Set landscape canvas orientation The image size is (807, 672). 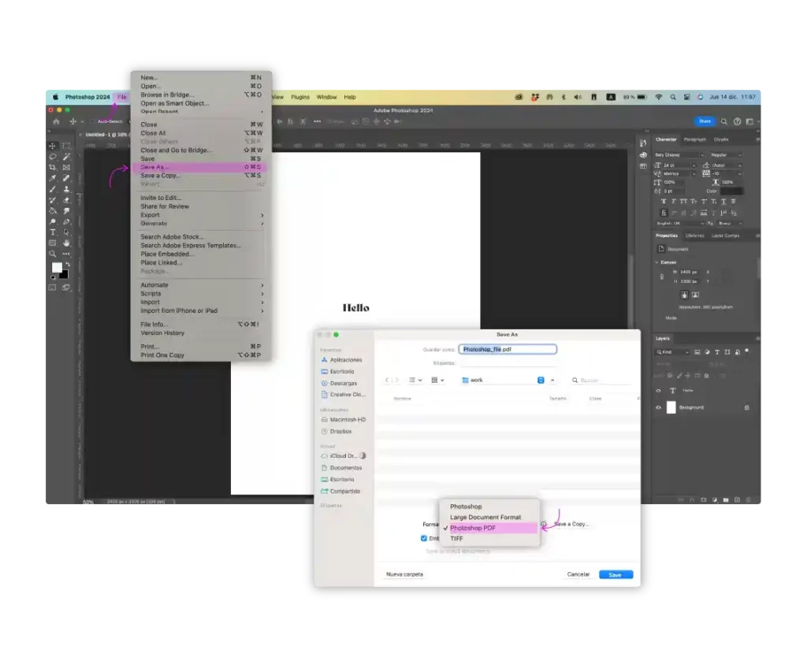tap(695, 295)
